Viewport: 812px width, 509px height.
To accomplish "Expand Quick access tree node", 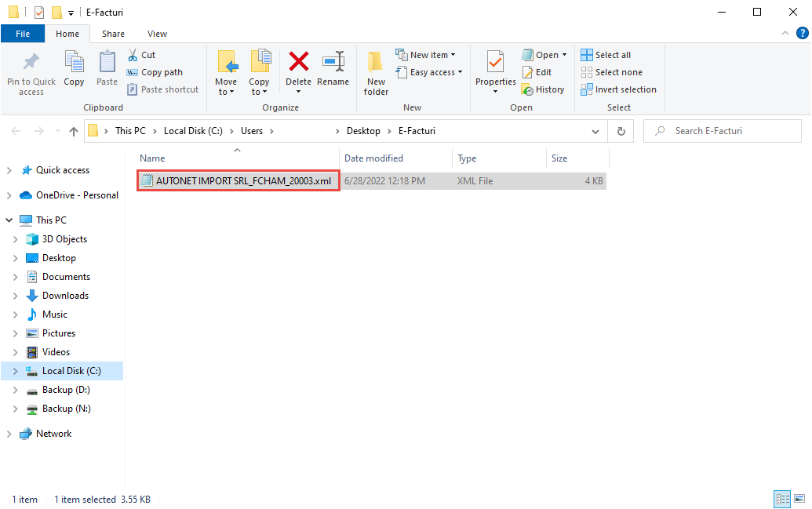I will pos(9,170).
